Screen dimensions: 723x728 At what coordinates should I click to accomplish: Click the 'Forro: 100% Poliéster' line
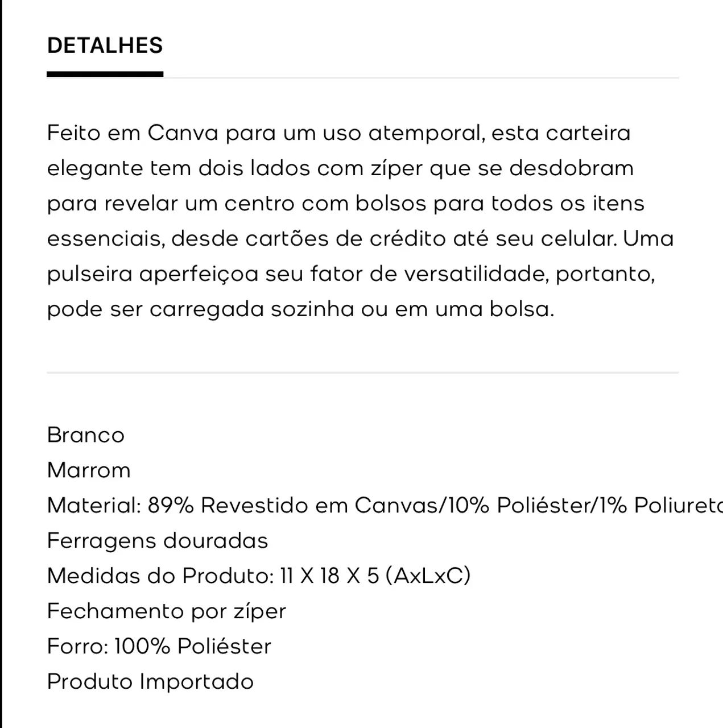(x=159, y=647)
